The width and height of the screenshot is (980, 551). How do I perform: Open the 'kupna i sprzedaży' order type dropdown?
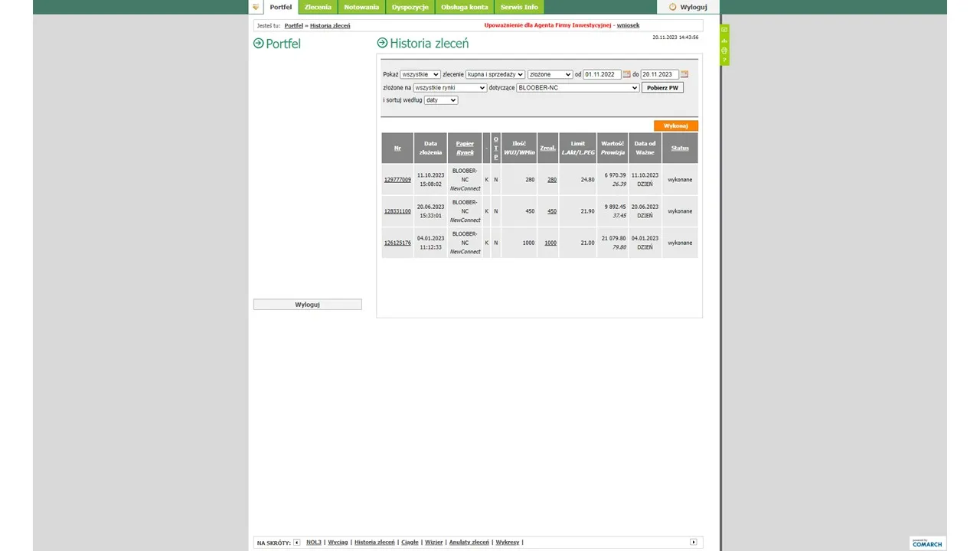(x=495, y=75)
